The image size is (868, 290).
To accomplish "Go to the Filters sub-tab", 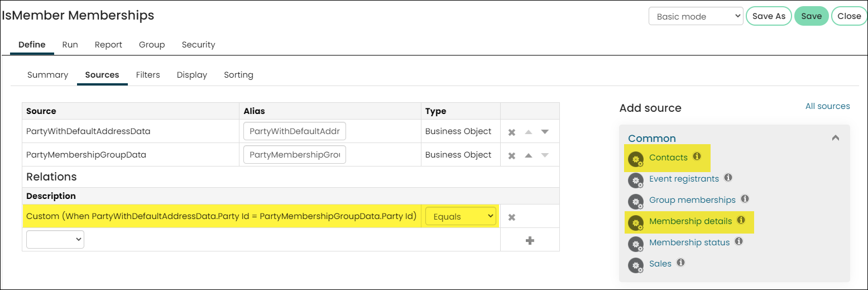I will [148, 75].
